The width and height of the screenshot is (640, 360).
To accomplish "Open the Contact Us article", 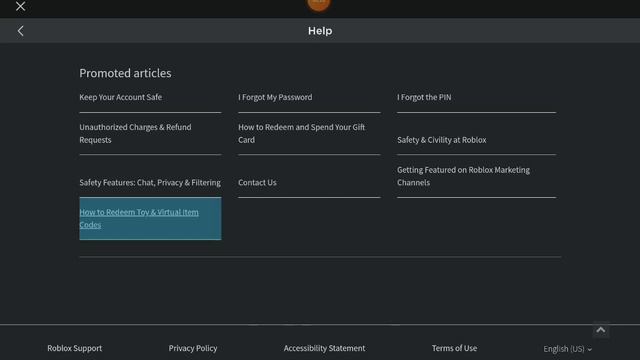I will (x=257, y=182).
